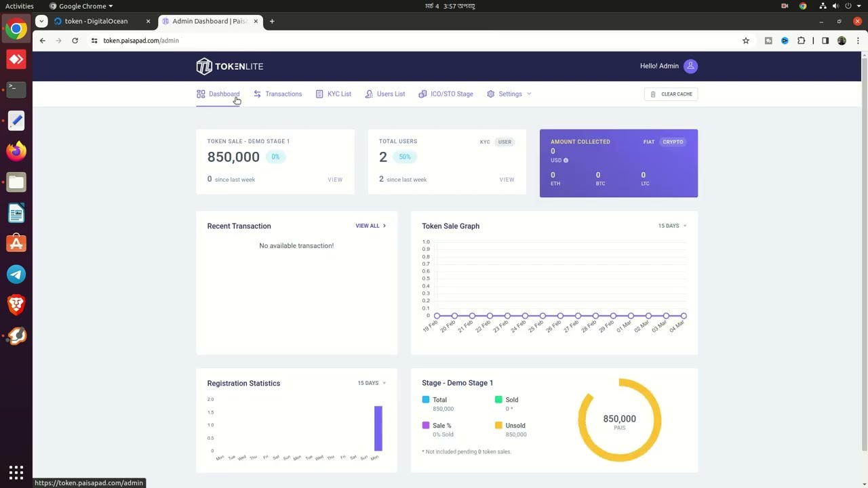Image resolution: width=868 pixels, height=488 pixels.
Task: Show applications grid in dock
Action: coord(16,472)
